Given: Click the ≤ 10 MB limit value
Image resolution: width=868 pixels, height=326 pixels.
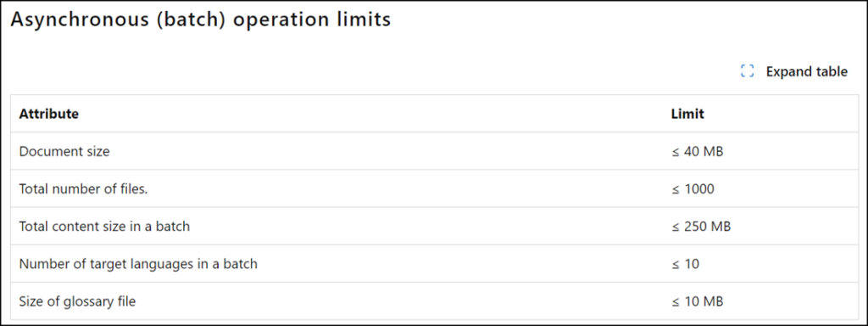Looking at the screenshot, I should (x=698, y=301).
